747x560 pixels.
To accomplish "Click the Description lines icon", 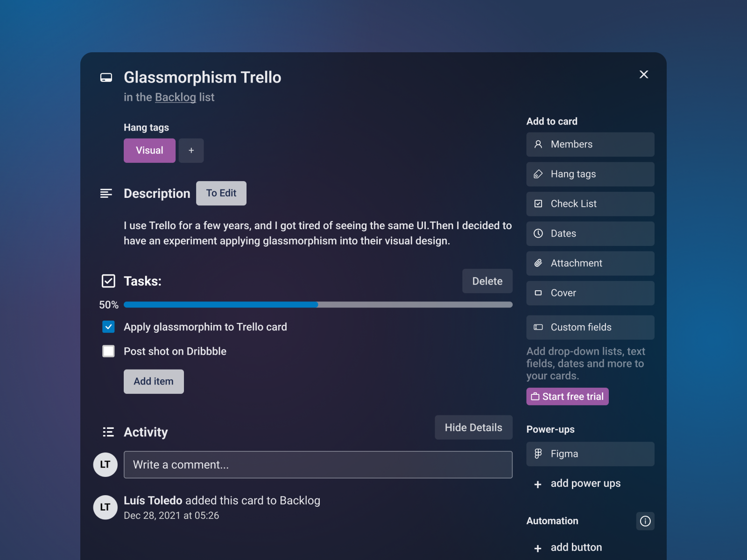I will click(106, 193).
